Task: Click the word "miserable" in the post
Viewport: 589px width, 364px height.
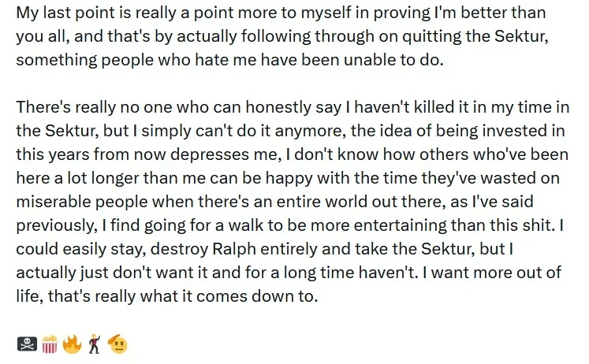Action: click(x=54, y=202)
